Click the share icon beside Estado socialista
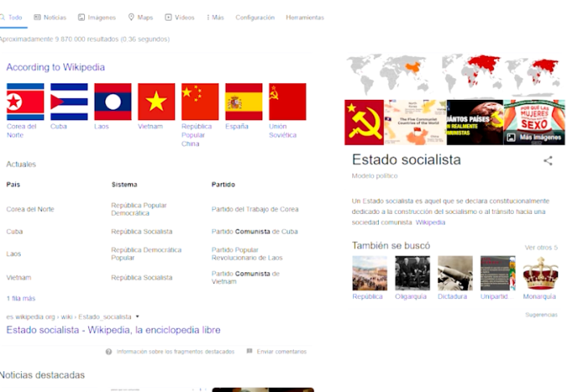The width and height of the screenshot is (583, 392). (x=547, y=161)
